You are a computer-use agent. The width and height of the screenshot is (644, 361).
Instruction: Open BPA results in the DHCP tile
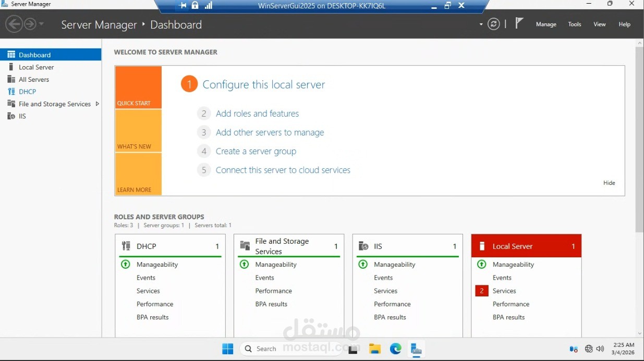tap(153, 317)
